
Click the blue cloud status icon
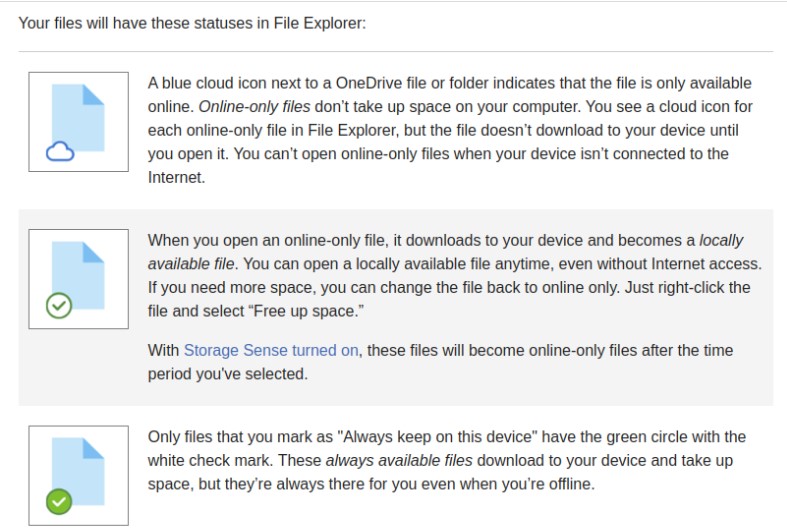60,152
